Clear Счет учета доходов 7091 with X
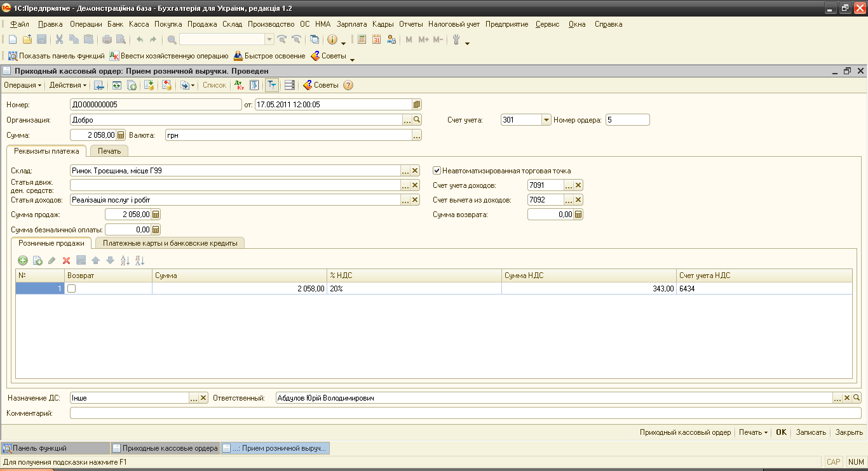Image resolution: width=868 pixels, height=471 pixels. pos(578,185)
